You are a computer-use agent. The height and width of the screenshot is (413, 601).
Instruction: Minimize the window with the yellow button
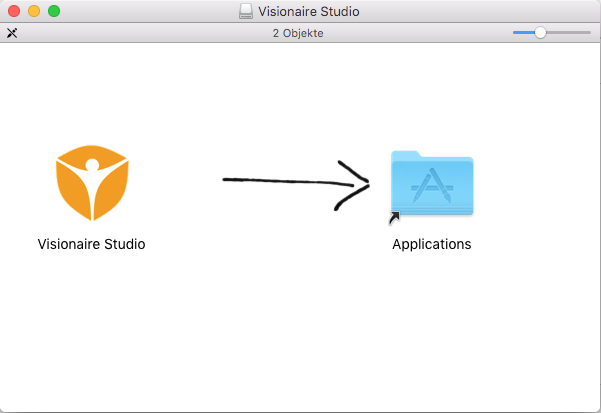tap(34, 11)
